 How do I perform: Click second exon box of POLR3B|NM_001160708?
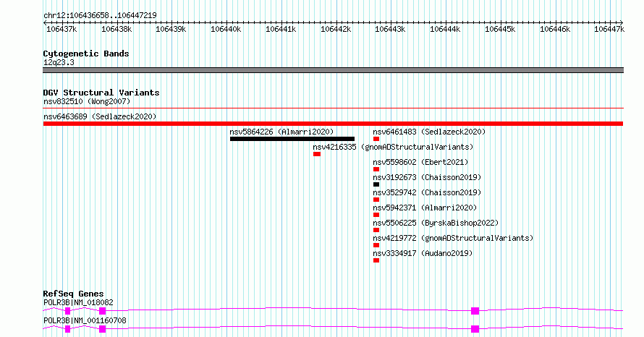coord(102,329)
